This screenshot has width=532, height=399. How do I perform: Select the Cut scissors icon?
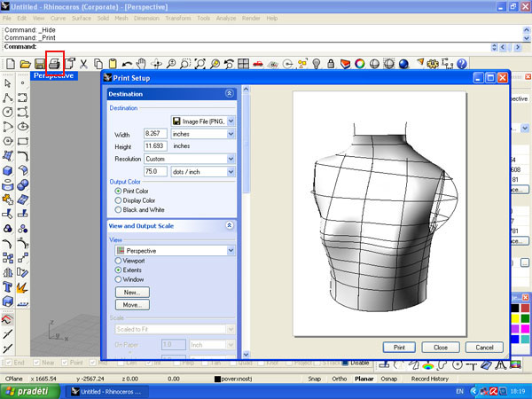[84, 64]
